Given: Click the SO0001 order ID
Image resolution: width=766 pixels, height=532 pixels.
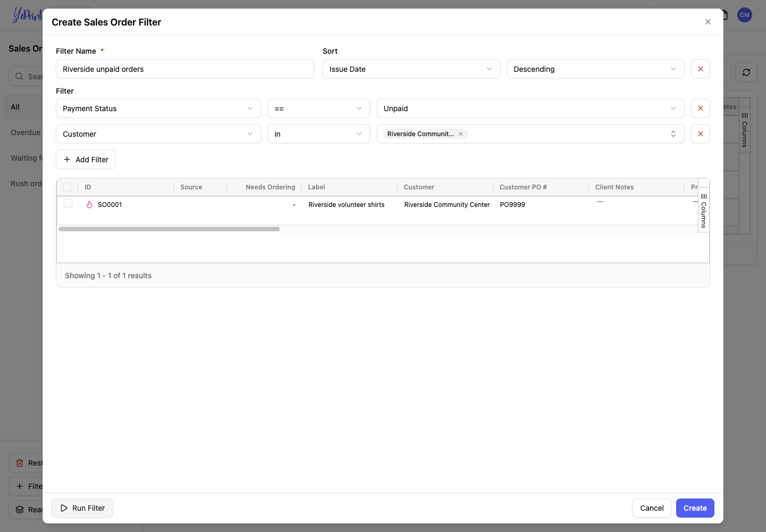Looking at the screenshot, I should point(110,205).
